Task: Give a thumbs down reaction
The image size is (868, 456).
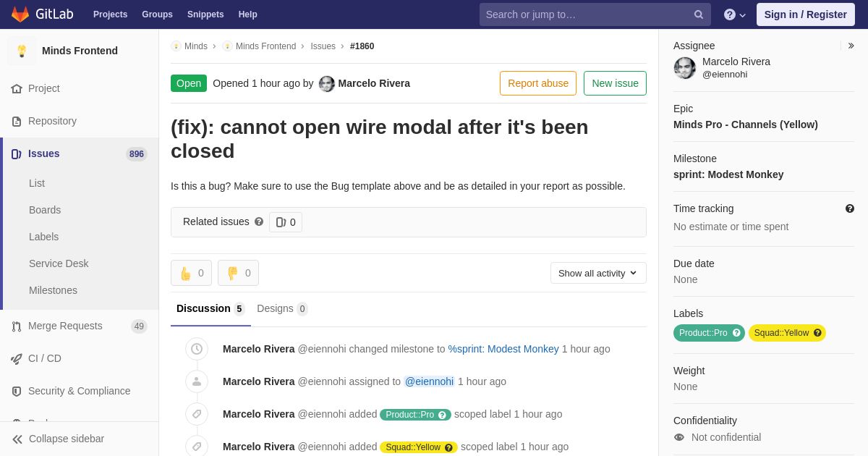Action: coord(238,273)
